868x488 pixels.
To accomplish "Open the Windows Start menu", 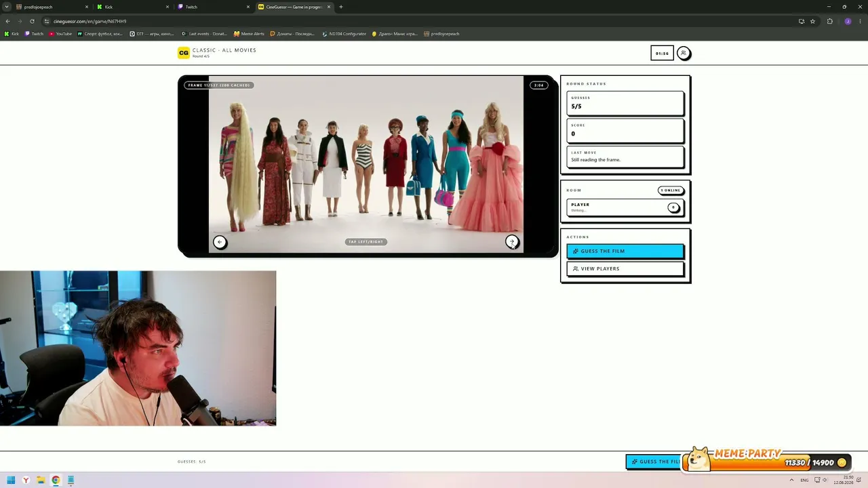I will pos(11,481).
